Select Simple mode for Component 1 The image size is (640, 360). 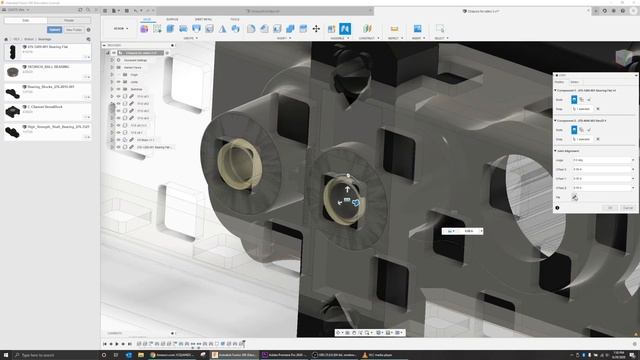574,100
